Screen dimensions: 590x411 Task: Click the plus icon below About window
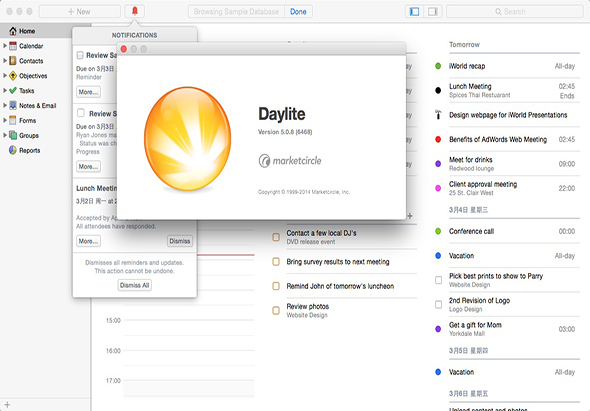410,216
